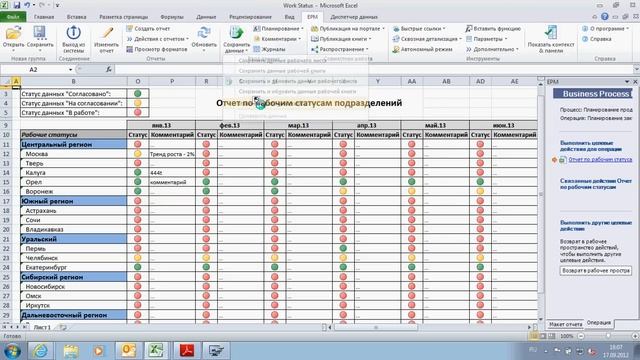Click the horizontal sheet scrollbar
The height and width of the screenshot is (360, 640).
coord(376,327)
